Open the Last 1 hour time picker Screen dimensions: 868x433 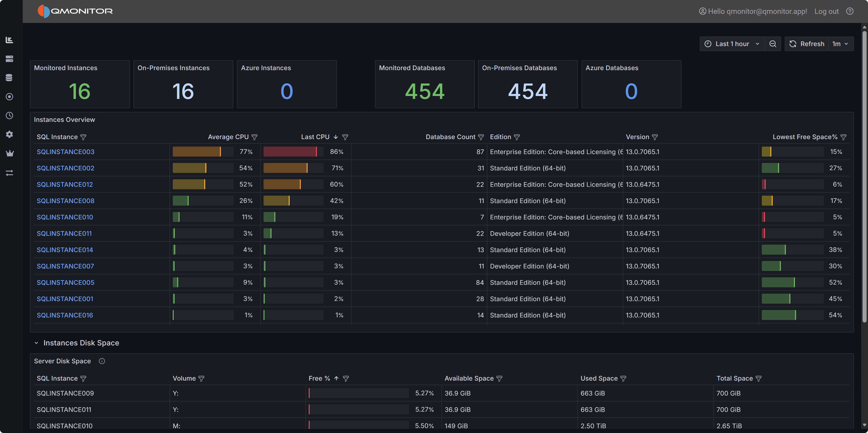click(732, 44)
